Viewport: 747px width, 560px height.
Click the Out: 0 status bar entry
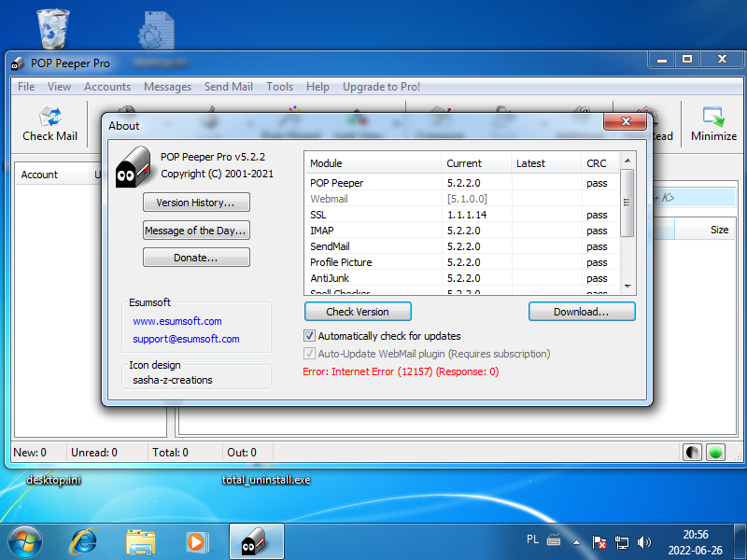tap(242, 452)
